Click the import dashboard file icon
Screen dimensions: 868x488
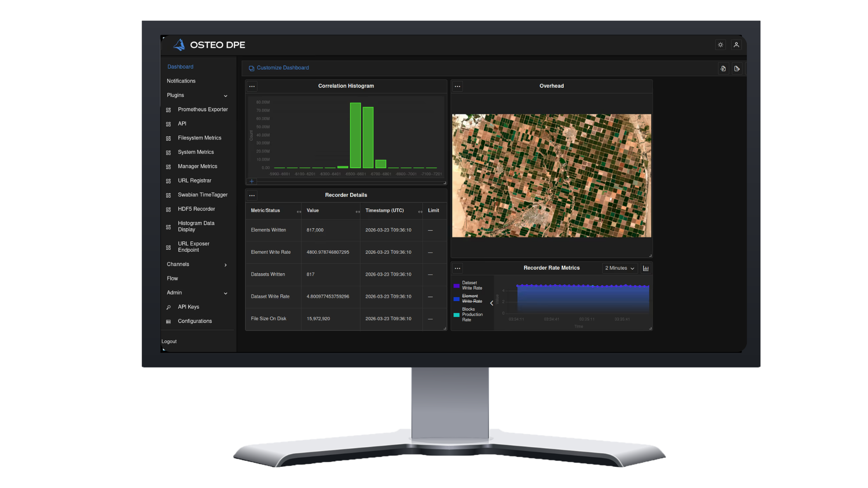pyautogui.click(x=723, y=69)
